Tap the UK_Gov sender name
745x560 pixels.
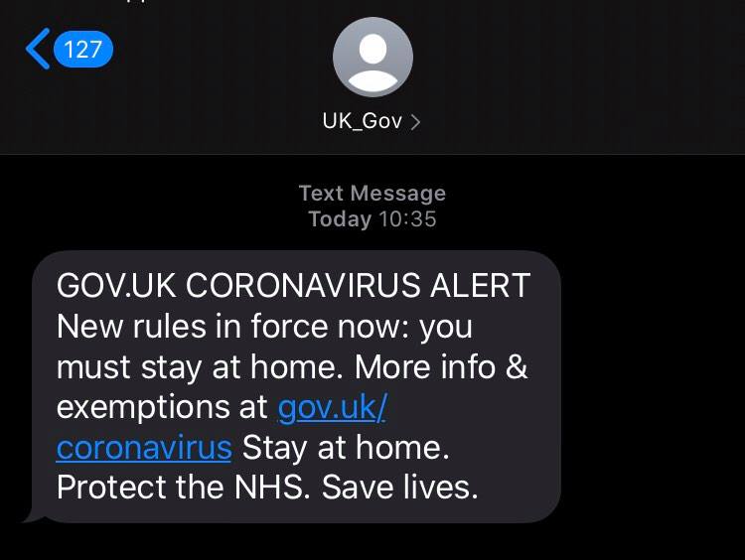click(362, 121)
